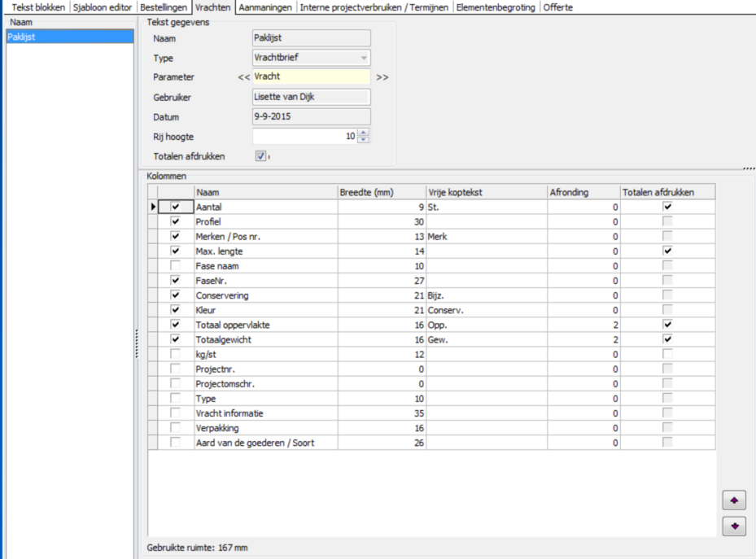Open the Type dropdown showing Vrachtbrief
The height and width of the screenshot is (559, 756).
pos(364,58)
